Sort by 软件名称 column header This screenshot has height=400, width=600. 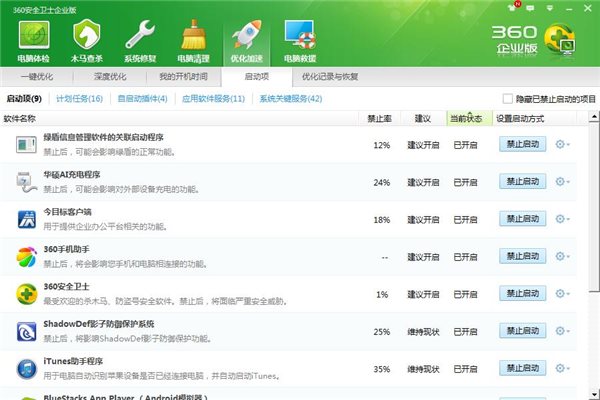pyautogui.click(x=179, y=119)
